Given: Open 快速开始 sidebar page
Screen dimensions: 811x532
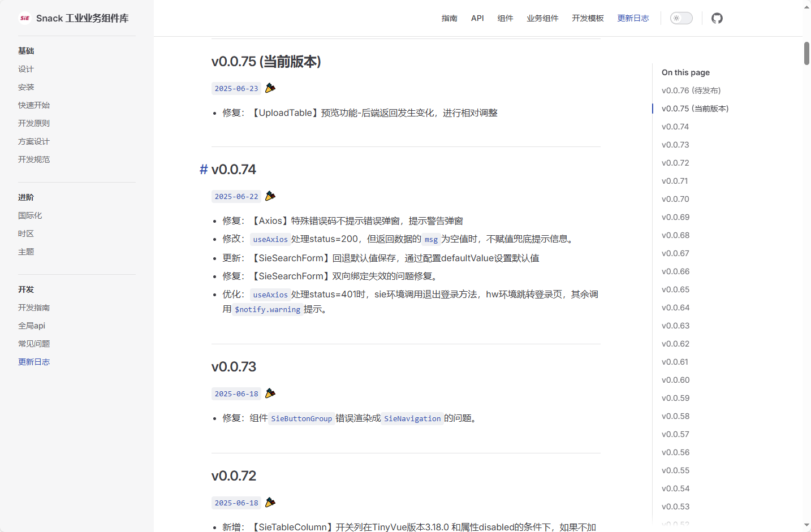Looking at the screenshot, I should (34, 105).
